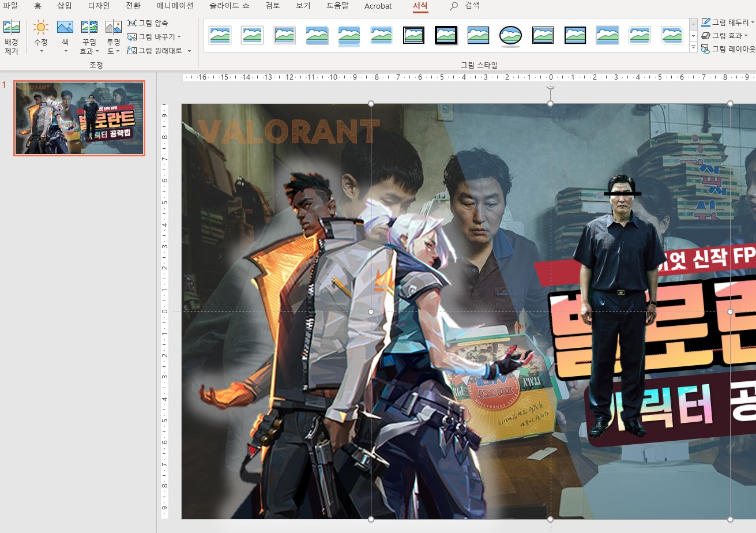Open the 파일 (File) tab
756x533 pixels.
click(x=10, y=6)
